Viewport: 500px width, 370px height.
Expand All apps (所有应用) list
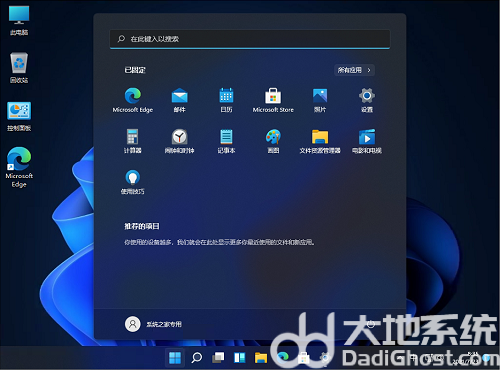[x=354, y=70]
